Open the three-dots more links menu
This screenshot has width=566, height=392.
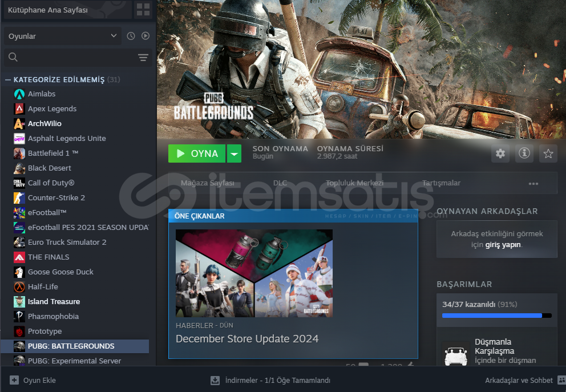[x=533, y=183]
